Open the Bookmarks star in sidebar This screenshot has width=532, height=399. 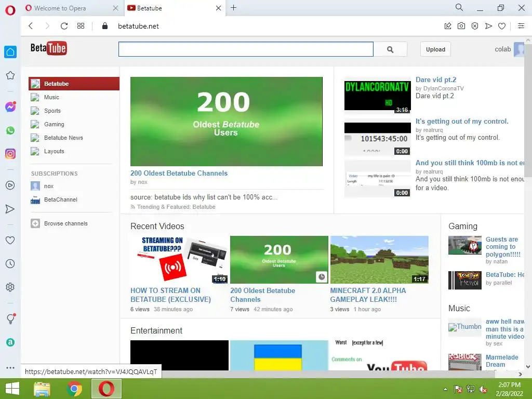click(10, 75)
